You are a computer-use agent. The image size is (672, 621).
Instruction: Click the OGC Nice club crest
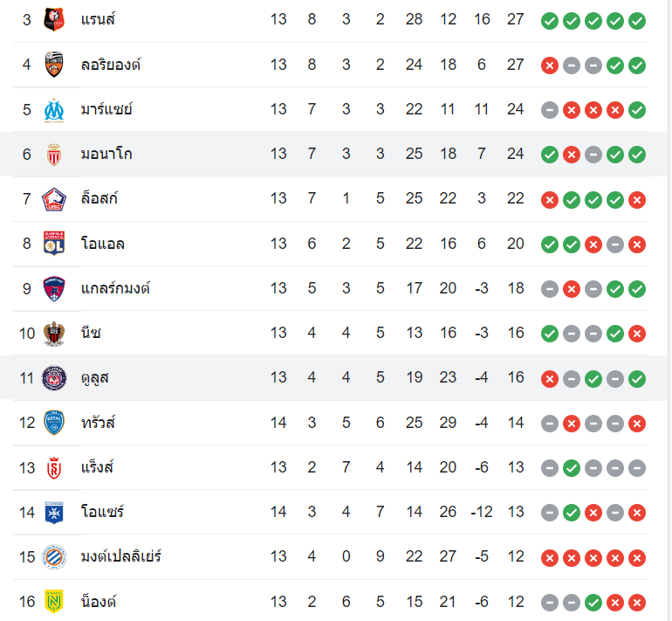[55, 333]
